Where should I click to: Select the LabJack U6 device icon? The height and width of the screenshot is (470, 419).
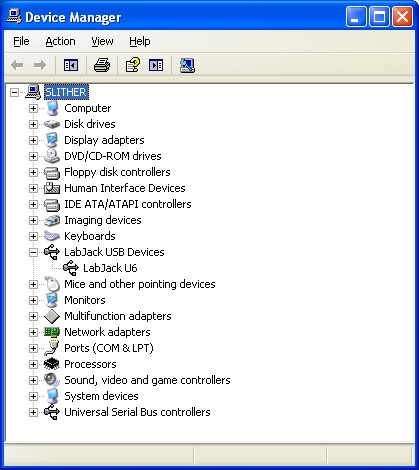(x=71, y=268)
